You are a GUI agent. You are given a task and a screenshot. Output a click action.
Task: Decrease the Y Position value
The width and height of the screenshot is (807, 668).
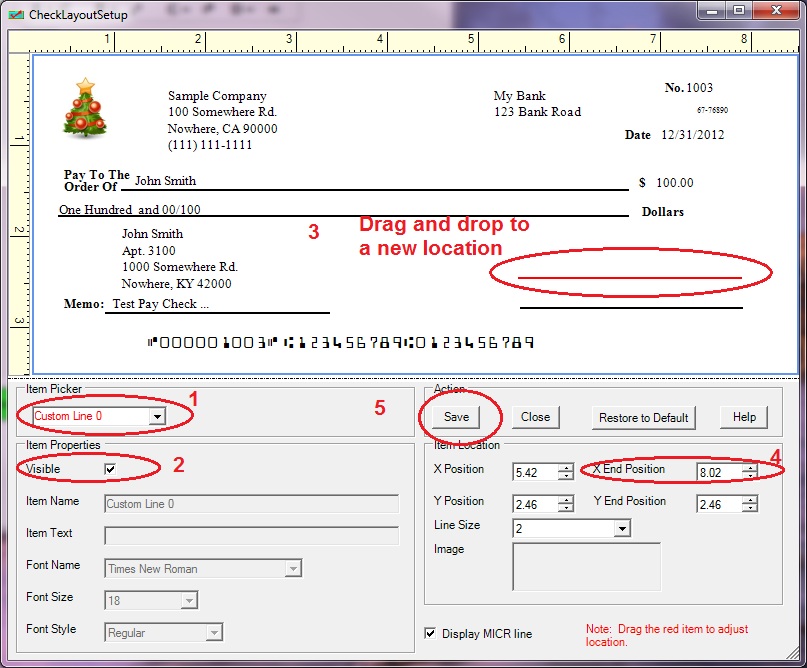coord(566,509)
